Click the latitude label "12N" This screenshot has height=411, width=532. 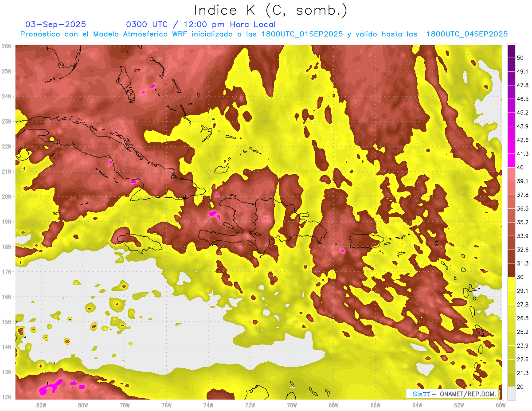click(7, 397)
